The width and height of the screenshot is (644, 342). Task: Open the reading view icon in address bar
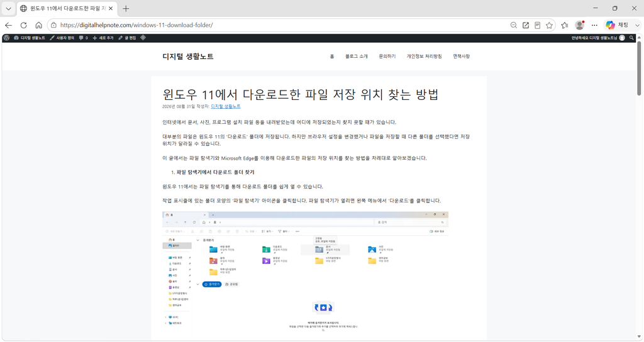pyautogui.click(x=537, y=25)
